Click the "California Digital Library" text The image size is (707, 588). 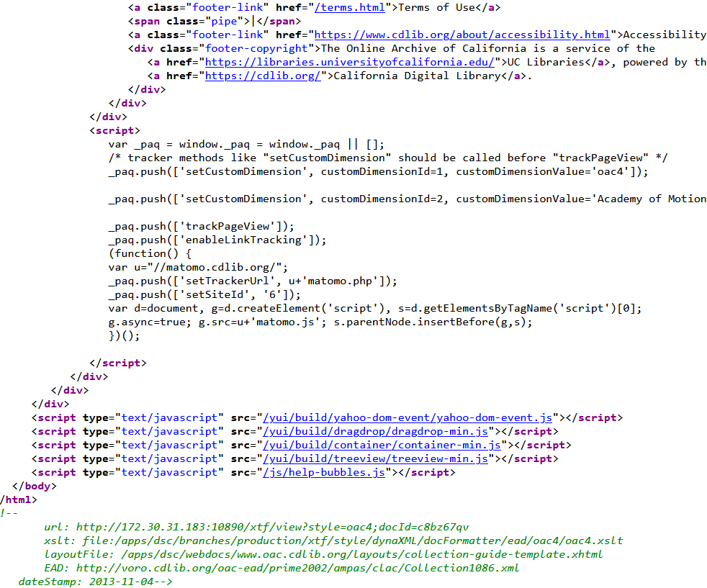pos(417,76)
